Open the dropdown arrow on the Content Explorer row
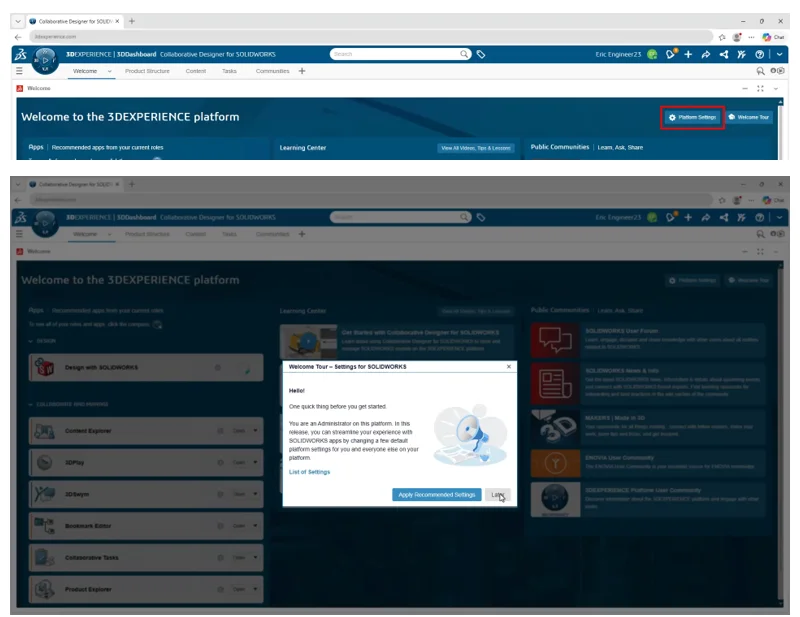The height and width of the screenshot is (617, 800). pos(255,431)
